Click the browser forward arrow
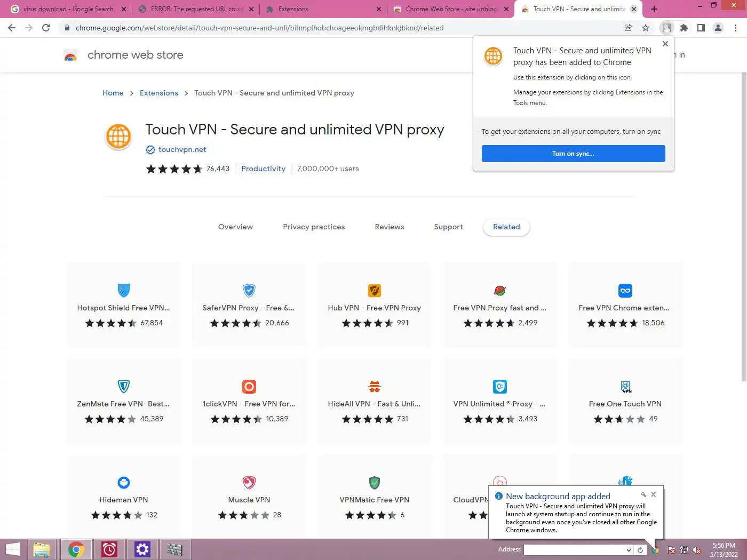The height and width of the screenshot is (560, 747). coord(29,28)
